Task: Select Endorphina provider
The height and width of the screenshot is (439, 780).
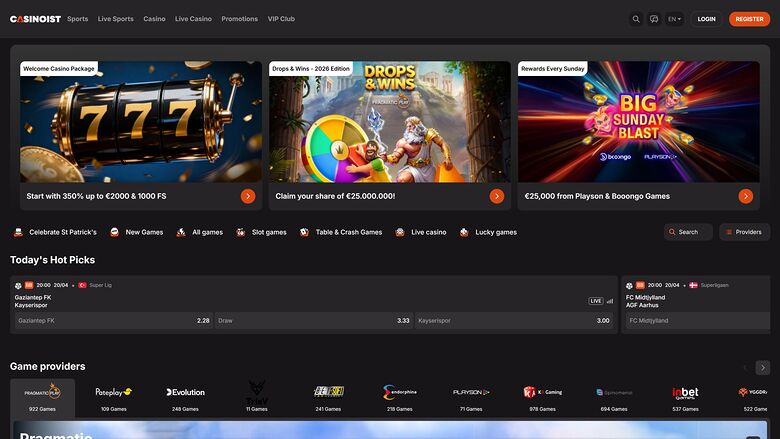Action: pyautogui.click(x=399, y=398)
